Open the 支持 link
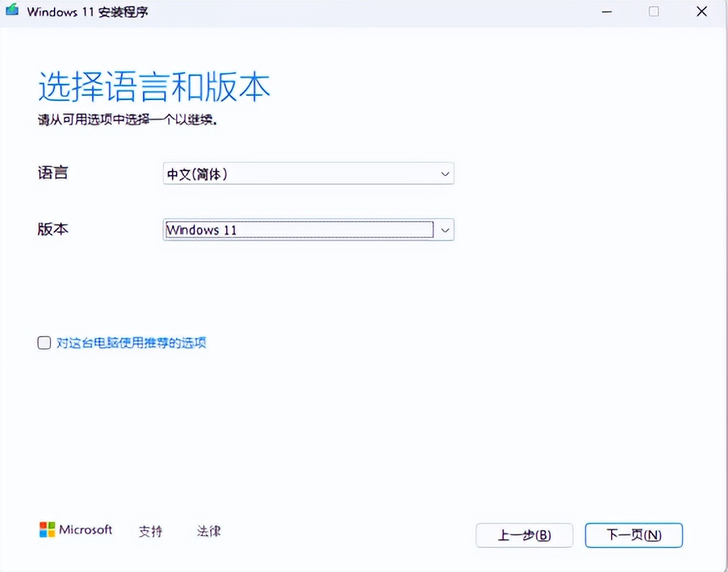 click(x=150, y=531)
